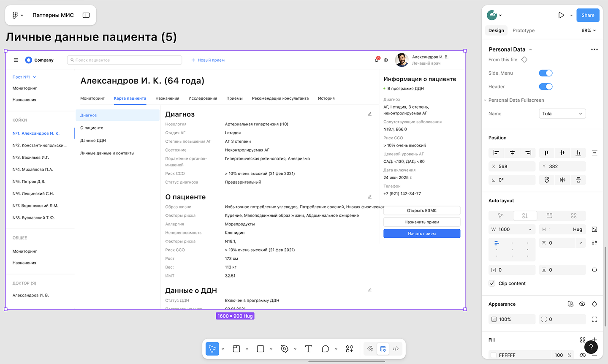This screenshot has height=364, width=608.
Task: Click the Present play icon
Action: coord(561,15)
